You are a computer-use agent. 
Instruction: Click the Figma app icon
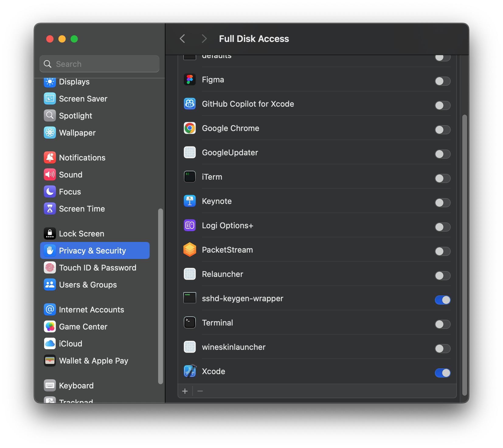click(x=190, y=80)
